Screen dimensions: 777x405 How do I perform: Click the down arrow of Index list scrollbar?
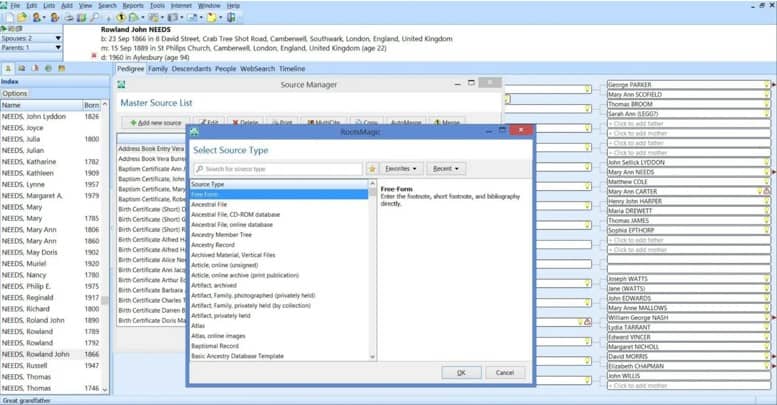click(105, 390)
